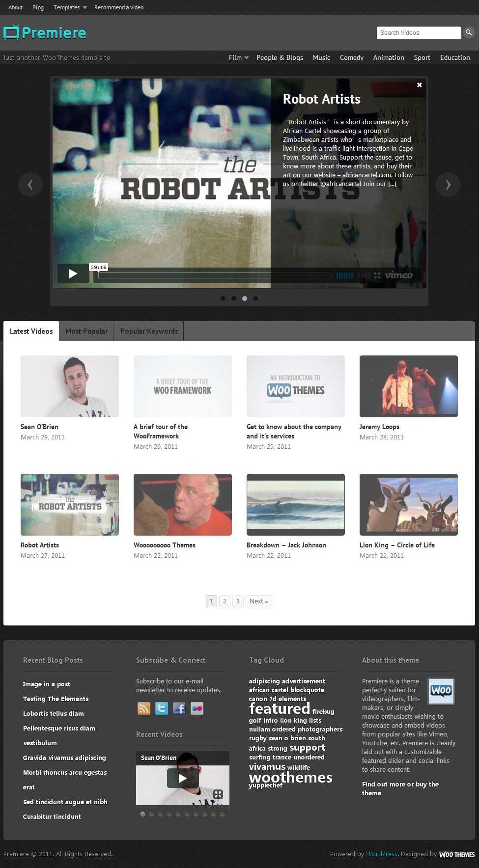Open Robot Artists thumbnail in video grid
479x868 pixels.
tap(70, 505)
